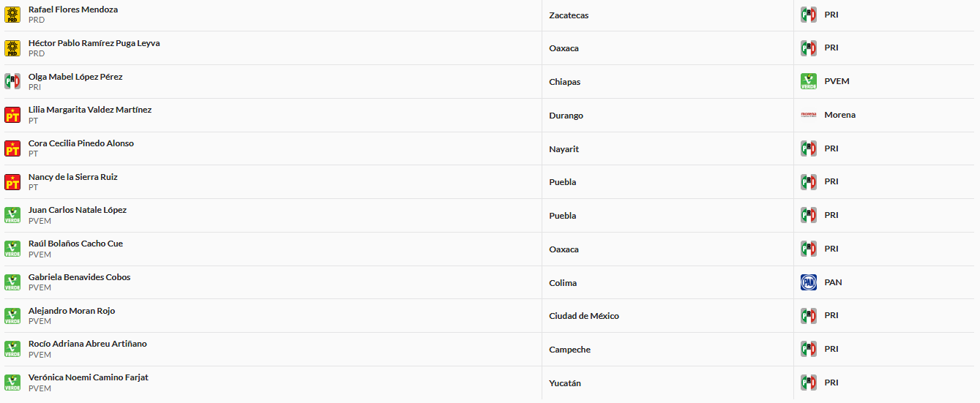
Task: Click the Campeche state cell
Action: [x=569, y=350]
